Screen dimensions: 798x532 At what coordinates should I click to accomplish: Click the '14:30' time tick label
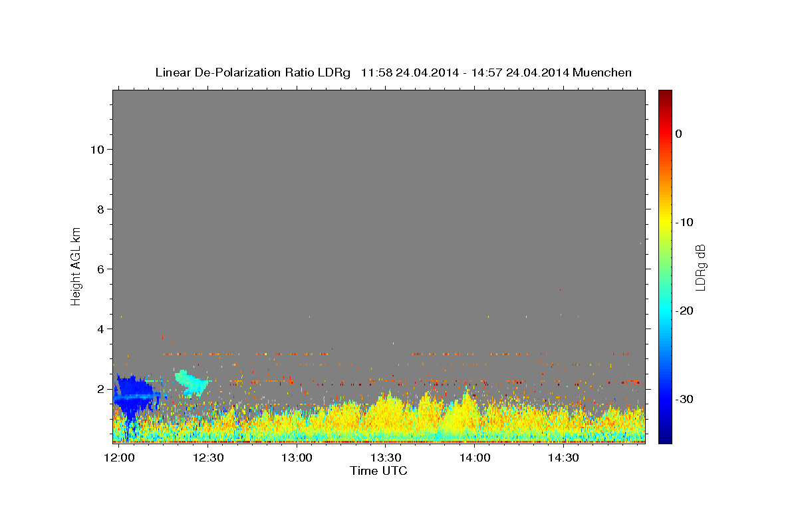563,458
